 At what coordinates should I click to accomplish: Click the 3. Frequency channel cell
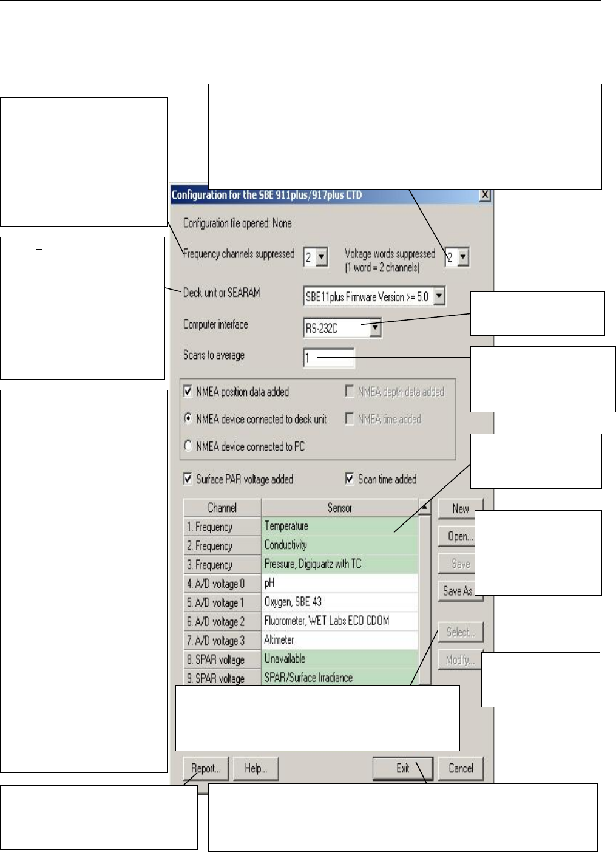222,564
